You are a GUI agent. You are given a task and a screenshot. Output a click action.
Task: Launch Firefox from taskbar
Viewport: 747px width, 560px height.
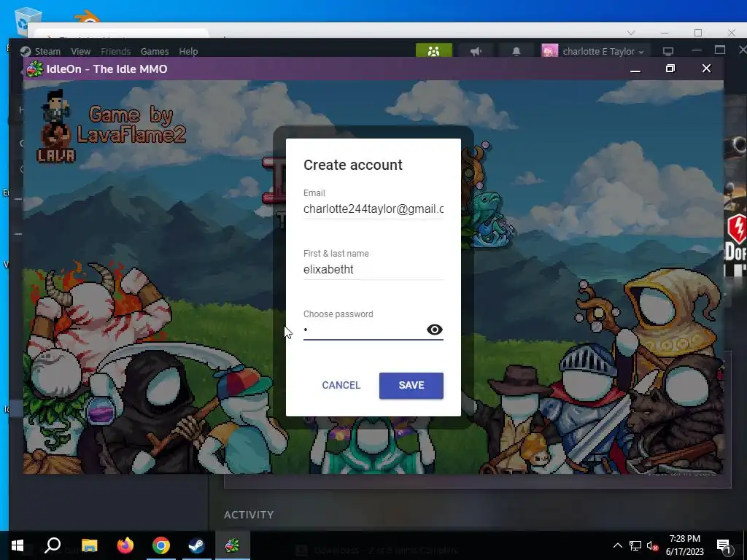pyautogui.click(x=125, y=545)
